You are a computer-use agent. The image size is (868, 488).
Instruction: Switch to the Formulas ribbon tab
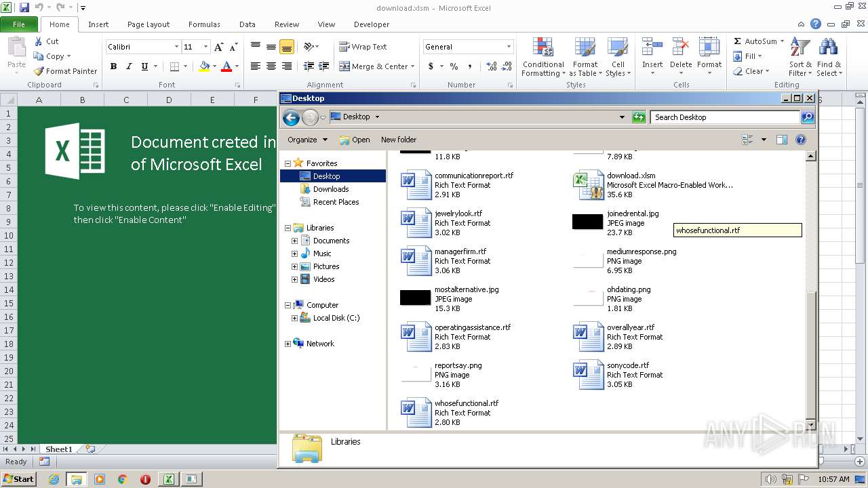click(204, 24)
